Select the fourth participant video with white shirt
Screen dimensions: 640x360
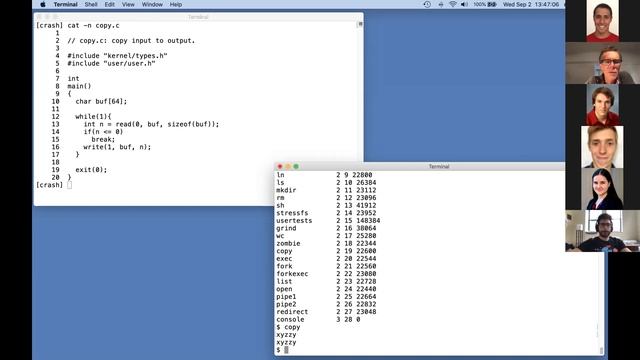pyautogui.click(x=602, y=147)
